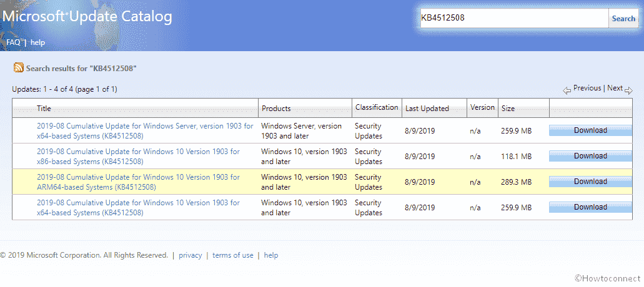
Task: Open the Windows 10 x86-based update title
Action: (139, 156)
